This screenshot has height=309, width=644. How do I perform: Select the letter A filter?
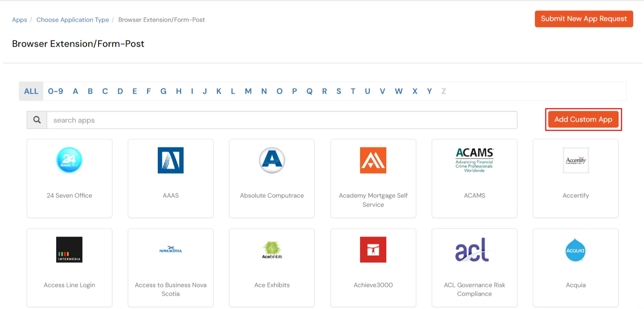click(x=75, y=91)
